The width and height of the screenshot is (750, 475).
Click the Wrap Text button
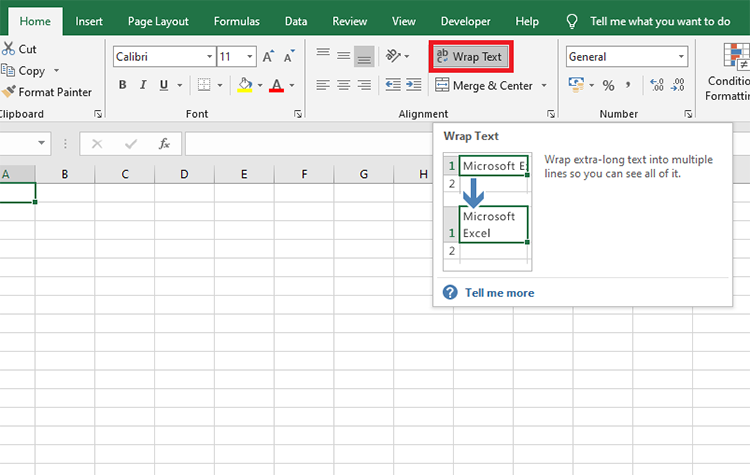471,56
